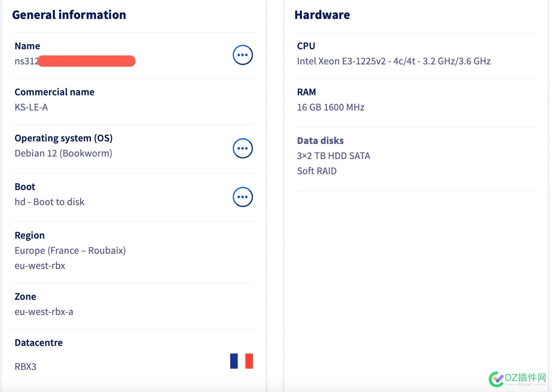The image size is (552, 392).
Task: Open the Operating system actions menu
Action: click(x=243, y=148)
